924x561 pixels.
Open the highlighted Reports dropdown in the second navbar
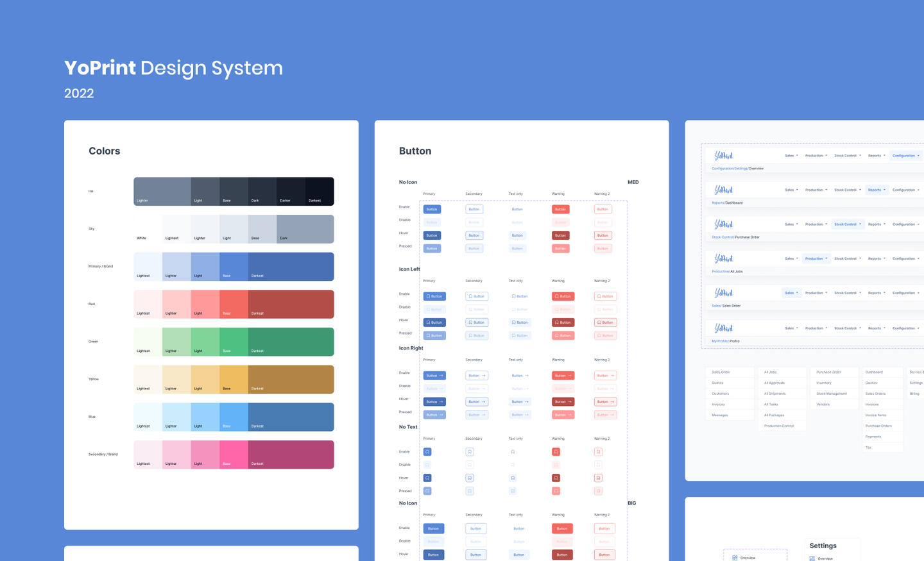pos(877,190)
